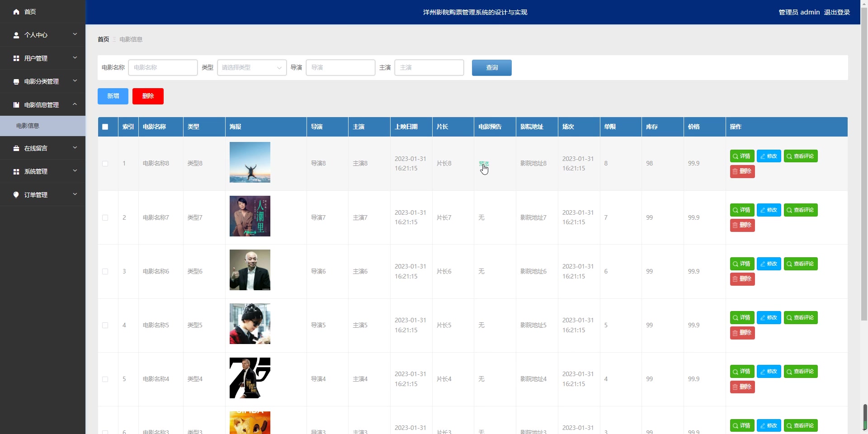Click the 电影分类管理 sidebar icon
868x434 pixels.
[16, 81]
